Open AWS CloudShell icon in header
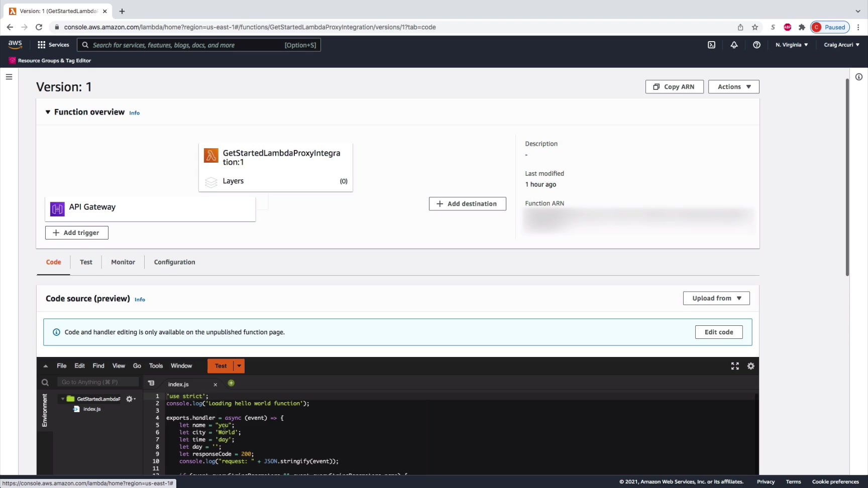 [711, 45]
